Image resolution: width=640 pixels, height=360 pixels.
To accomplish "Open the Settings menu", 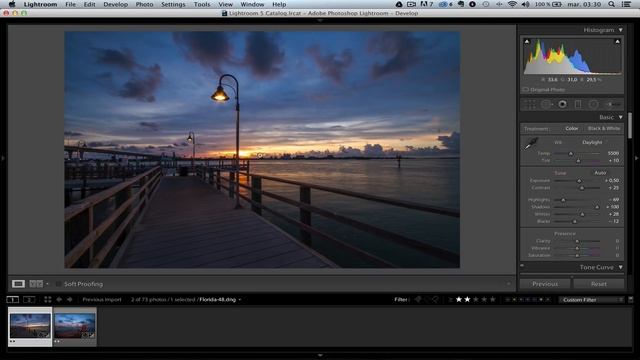I will (173, 4).
